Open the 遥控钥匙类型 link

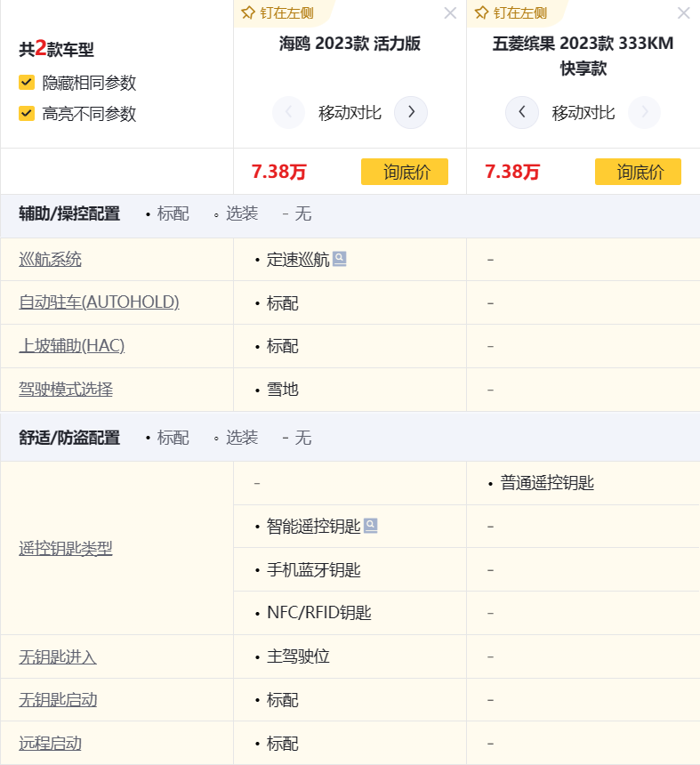(66, 548)
